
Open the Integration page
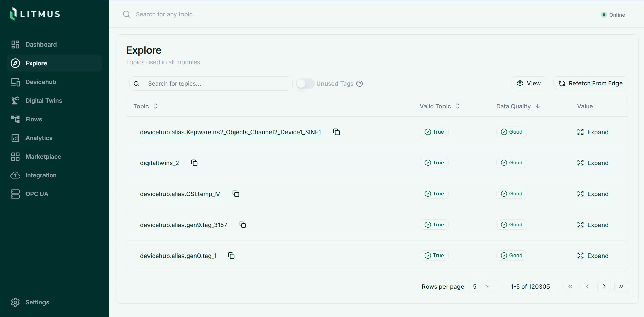pyautogui.click(x=54, y=175)
